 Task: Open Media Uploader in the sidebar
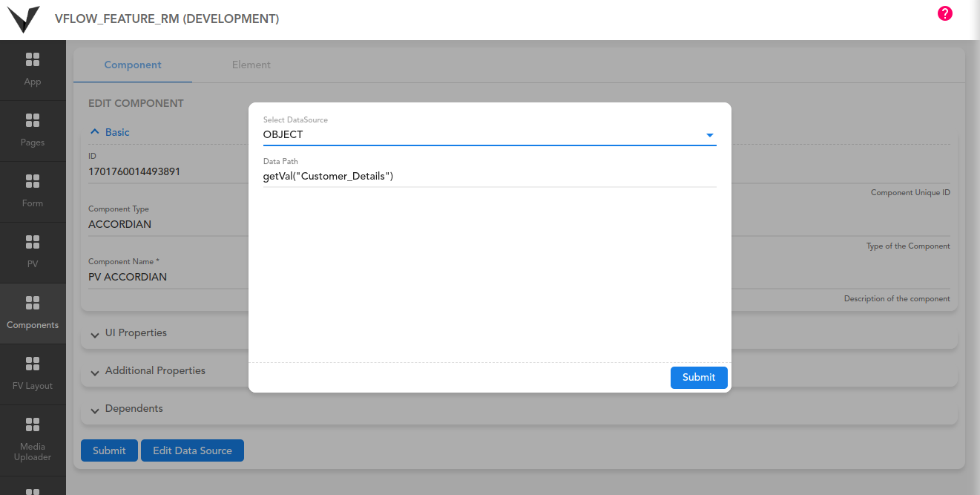(33, 440)
